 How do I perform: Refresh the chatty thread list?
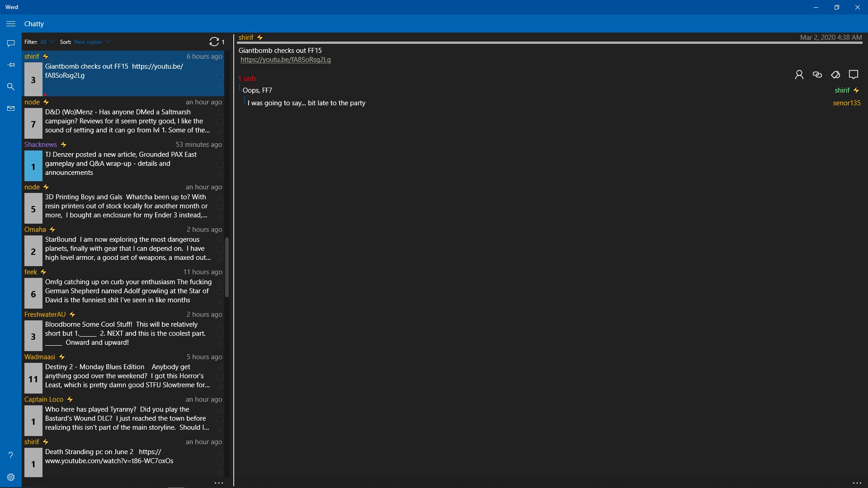coord(214,42)
